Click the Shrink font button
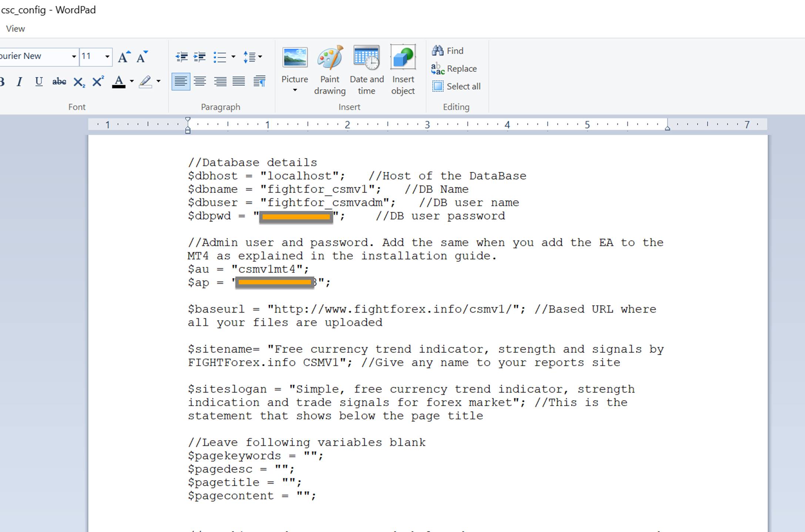Viewport: 805px width, 532px height. 142,57
